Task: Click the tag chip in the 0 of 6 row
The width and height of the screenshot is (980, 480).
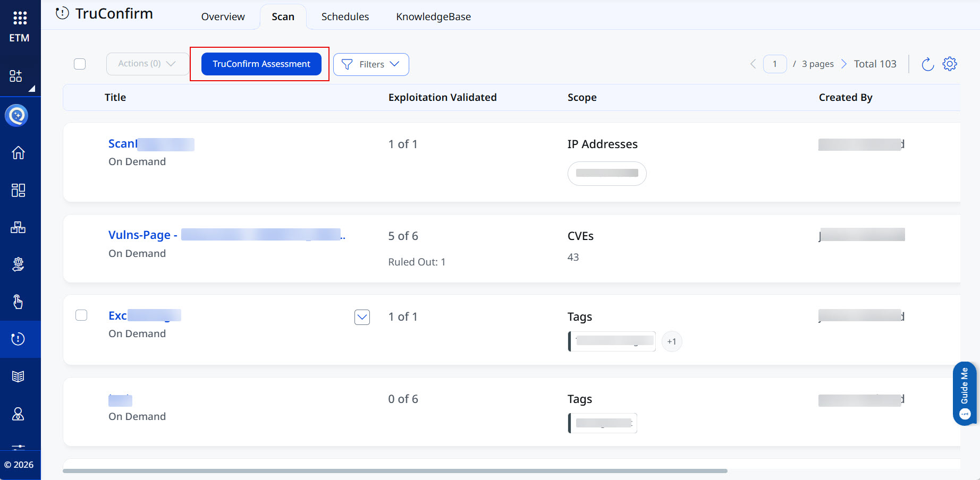Action: [603, 423]
